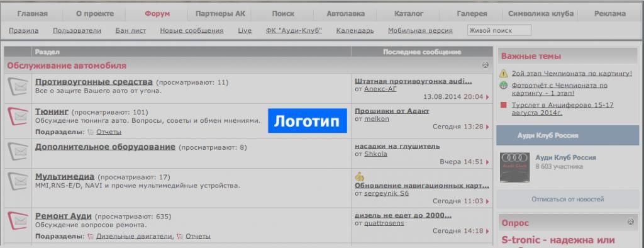This screenshot has height=248, width=644.
Task: Click the Ремонт Ауди envelope icon
Action: (x=18, y=222)
